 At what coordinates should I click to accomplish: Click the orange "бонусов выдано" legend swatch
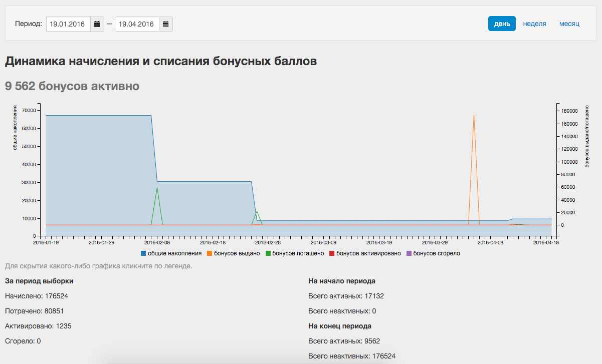click(210, 253)
